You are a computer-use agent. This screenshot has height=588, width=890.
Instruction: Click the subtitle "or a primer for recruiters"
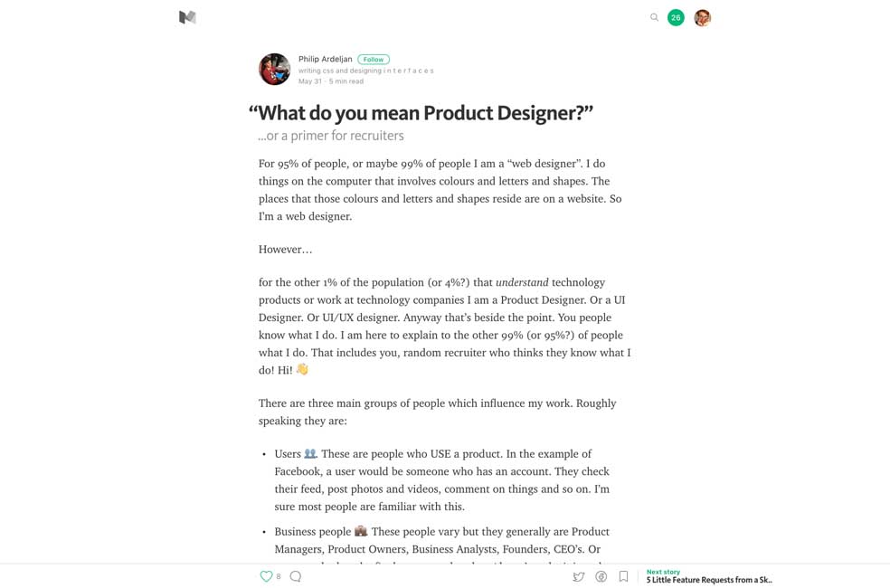point(331,136)
